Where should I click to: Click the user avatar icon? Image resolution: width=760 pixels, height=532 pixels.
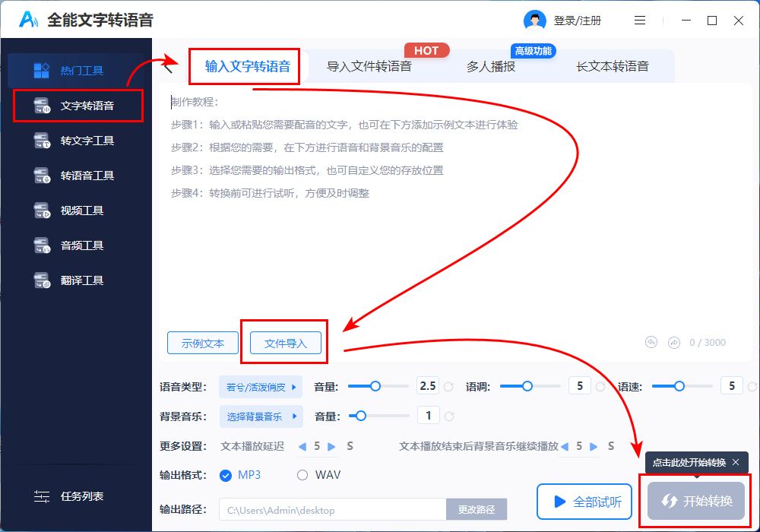pyautogui.click(x=534, y=21)
